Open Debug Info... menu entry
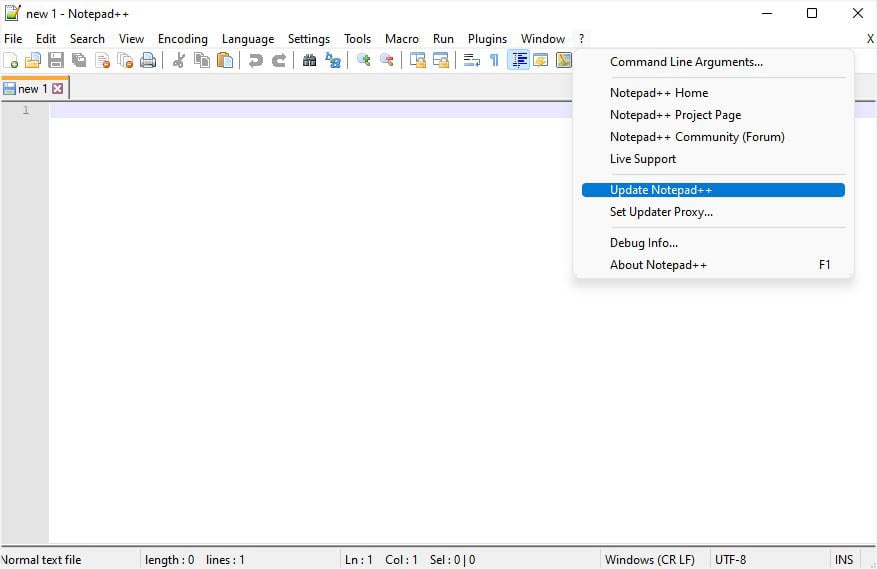Viewport: 877px width, 569px height. [713, 243]
